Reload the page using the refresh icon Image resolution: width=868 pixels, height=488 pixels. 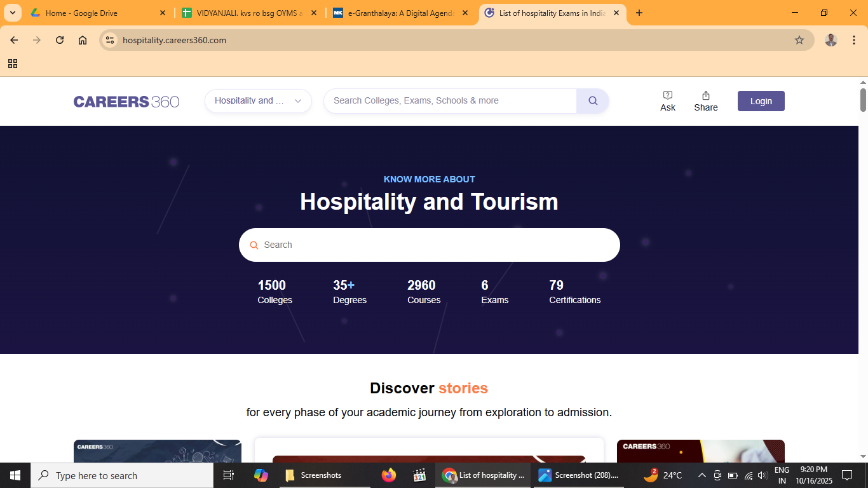pos(60,40)
